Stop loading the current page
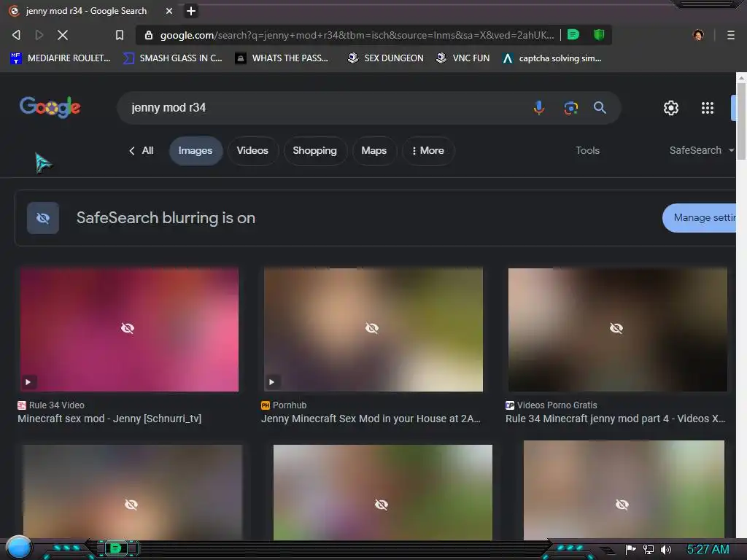Screen dimensions: 747x560 click(x=63, y=35)
